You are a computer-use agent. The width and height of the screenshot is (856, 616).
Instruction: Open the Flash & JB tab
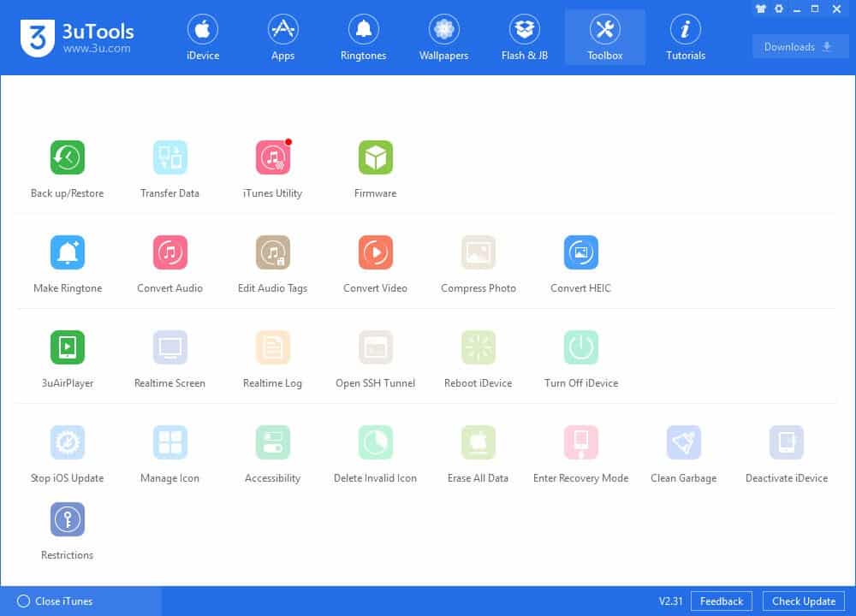[x=524, y=38]
